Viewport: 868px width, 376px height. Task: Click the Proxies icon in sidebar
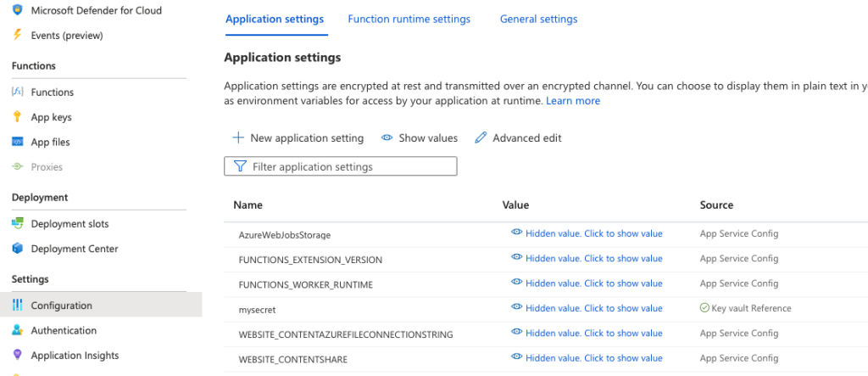[17, 166]
